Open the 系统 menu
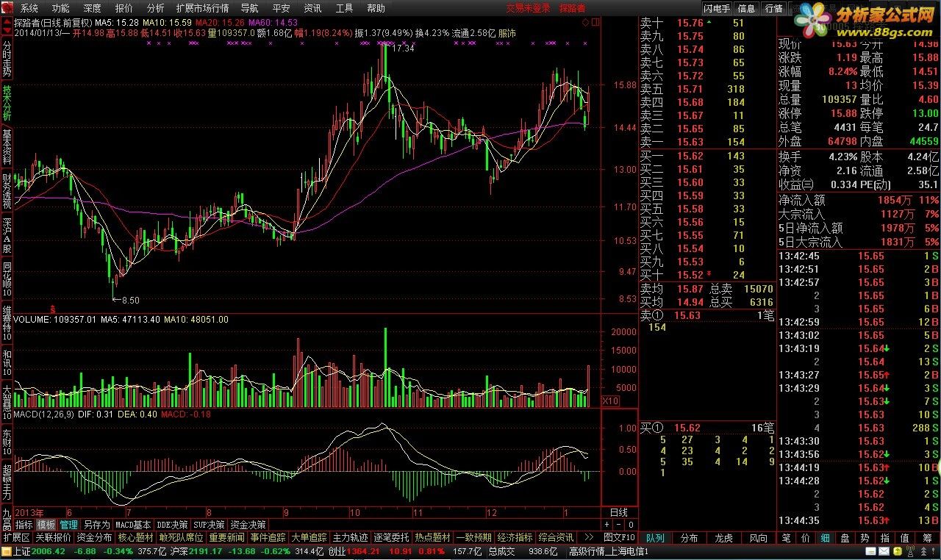Viewport: 941px width, 560px height. pyautogui.click(x=29, y=9)
